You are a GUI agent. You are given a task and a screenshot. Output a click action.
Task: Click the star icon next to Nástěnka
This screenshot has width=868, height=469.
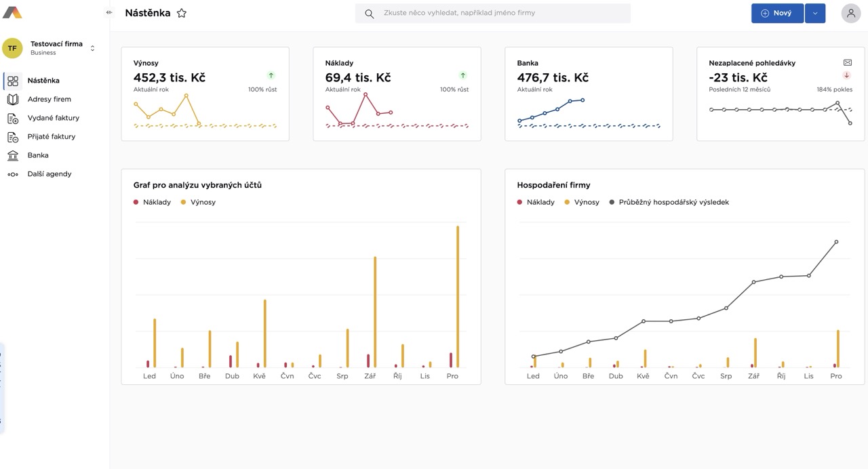coord(182,13)
